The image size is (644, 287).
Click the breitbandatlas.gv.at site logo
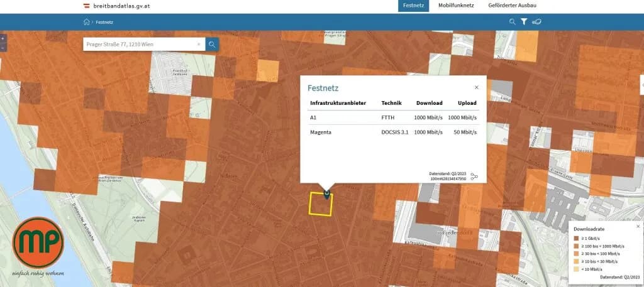click(116, 6)
